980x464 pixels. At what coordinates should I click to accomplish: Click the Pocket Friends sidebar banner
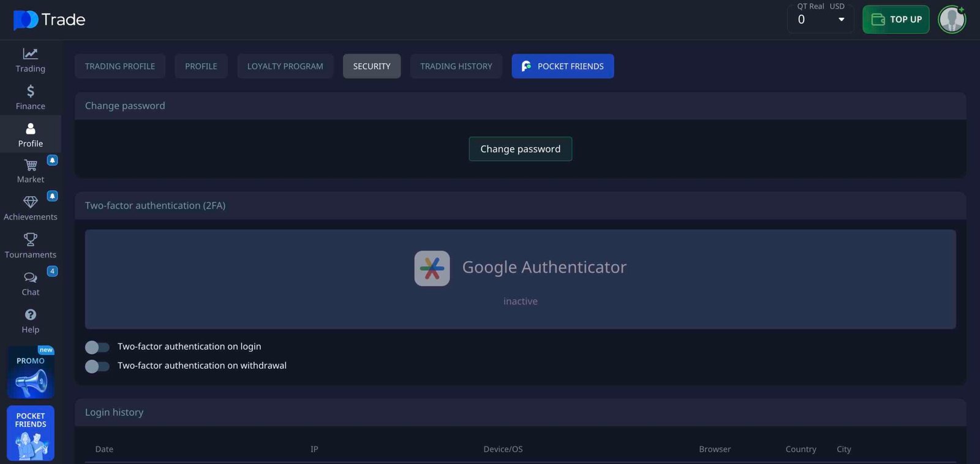(x=31, y=433)
